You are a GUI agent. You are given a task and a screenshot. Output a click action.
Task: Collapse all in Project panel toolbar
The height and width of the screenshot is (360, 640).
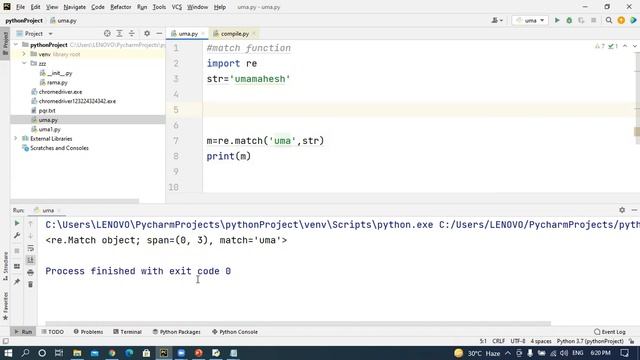[x=131, y=34]
